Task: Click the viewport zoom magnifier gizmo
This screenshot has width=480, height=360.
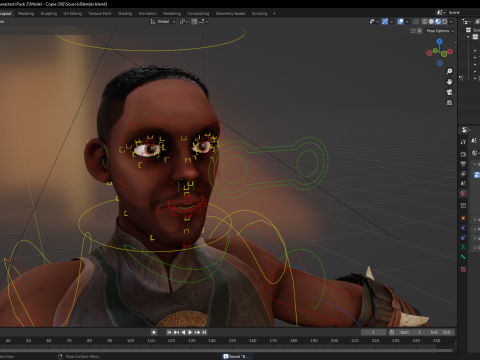Action: [449, 71]
